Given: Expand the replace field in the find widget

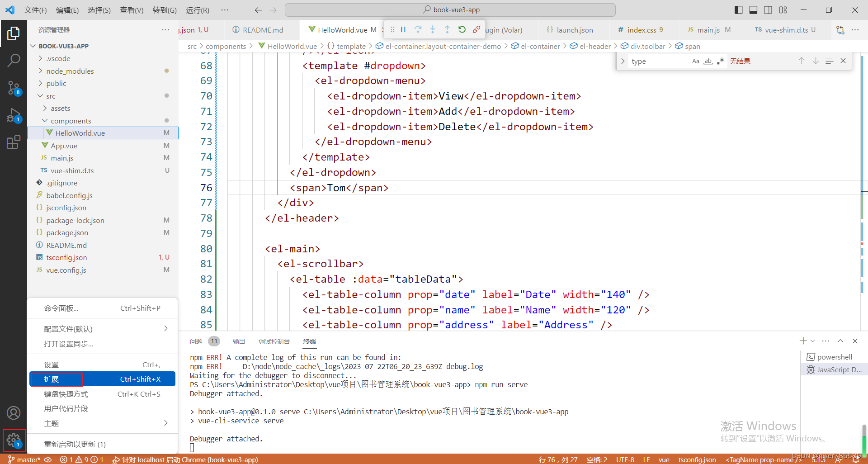Looking at the screenshot, I should coord(623,61).
